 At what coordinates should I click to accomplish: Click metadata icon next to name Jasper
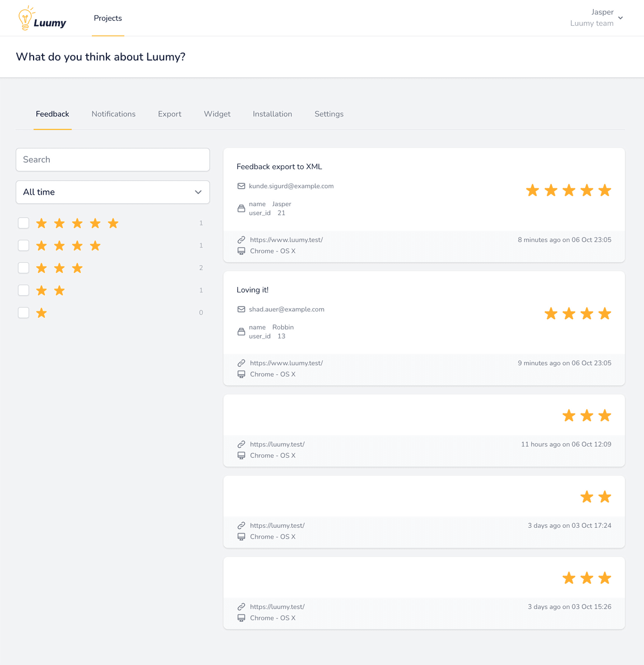(241, 208)
